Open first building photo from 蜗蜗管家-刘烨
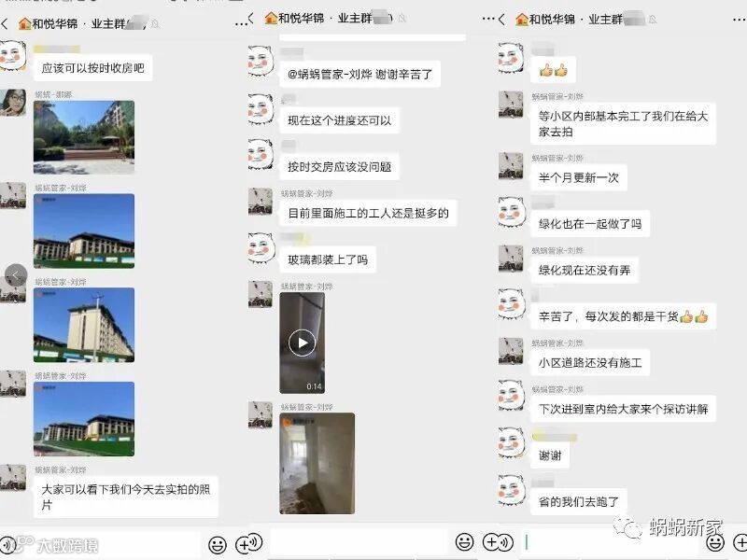The width and height of the screenshot is (747, 560). tap(84, 231)
